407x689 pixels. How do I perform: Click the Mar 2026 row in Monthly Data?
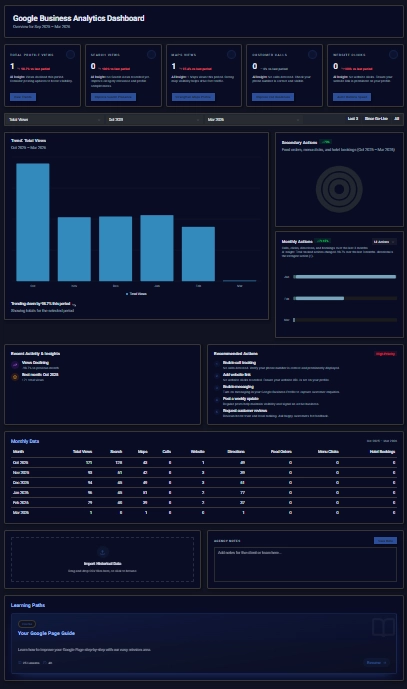[204, 513]
